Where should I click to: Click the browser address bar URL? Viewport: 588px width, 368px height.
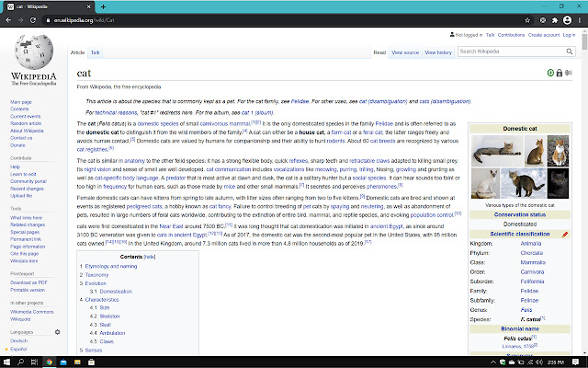(84, 20)
